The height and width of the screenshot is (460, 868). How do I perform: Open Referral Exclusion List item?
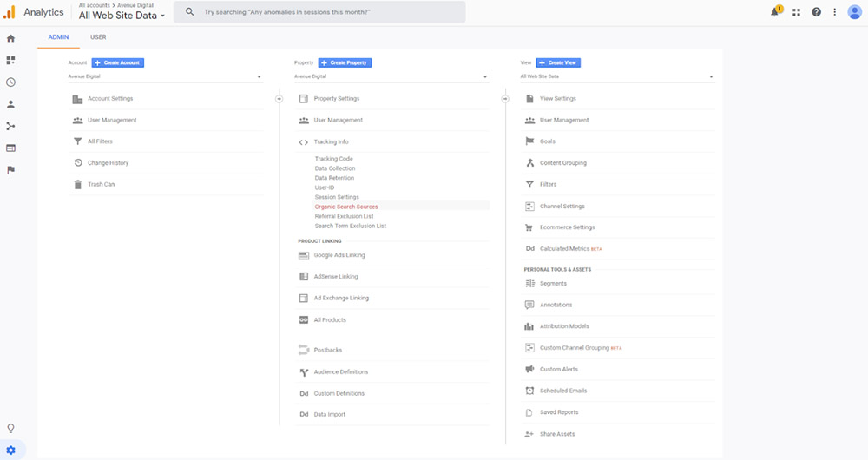pyautogui.click(x=344, y=216)
